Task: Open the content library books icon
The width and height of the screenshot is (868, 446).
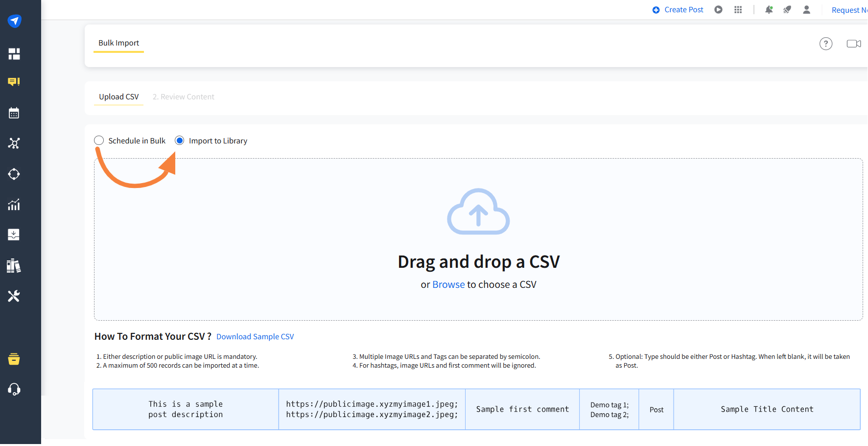Action: [x=14, y=266]
